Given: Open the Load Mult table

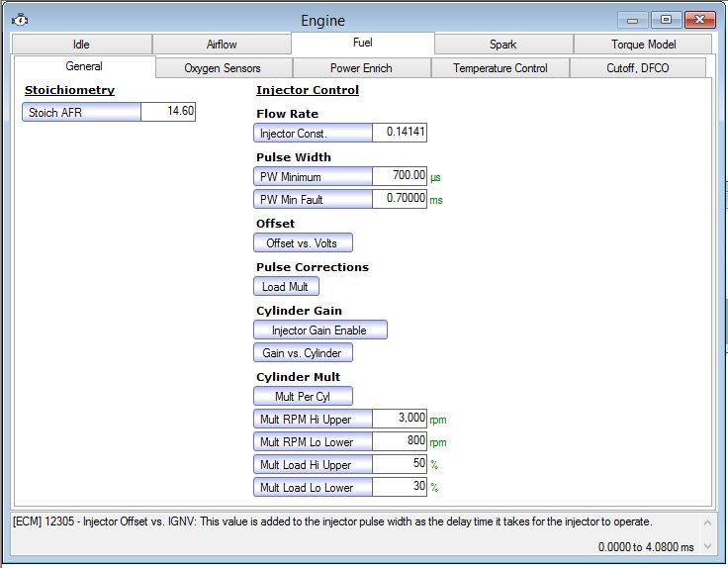Looking at the screenshot, I should coord(286,287).
